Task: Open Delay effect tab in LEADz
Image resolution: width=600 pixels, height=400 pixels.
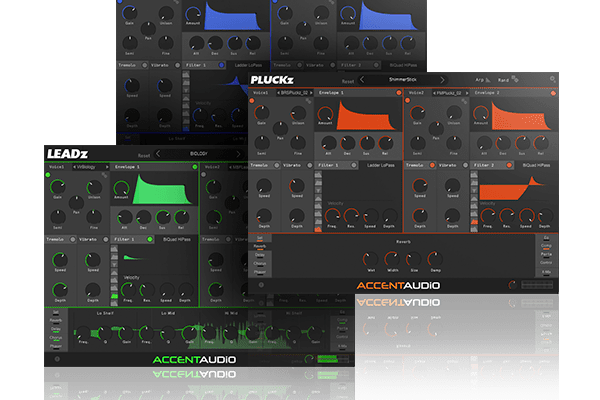Action: (x=56, y=330)
